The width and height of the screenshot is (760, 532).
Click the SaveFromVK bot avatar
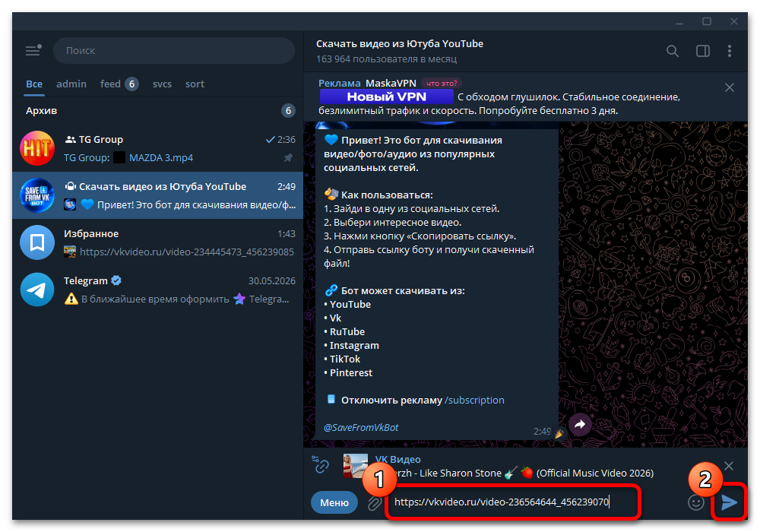37,195
